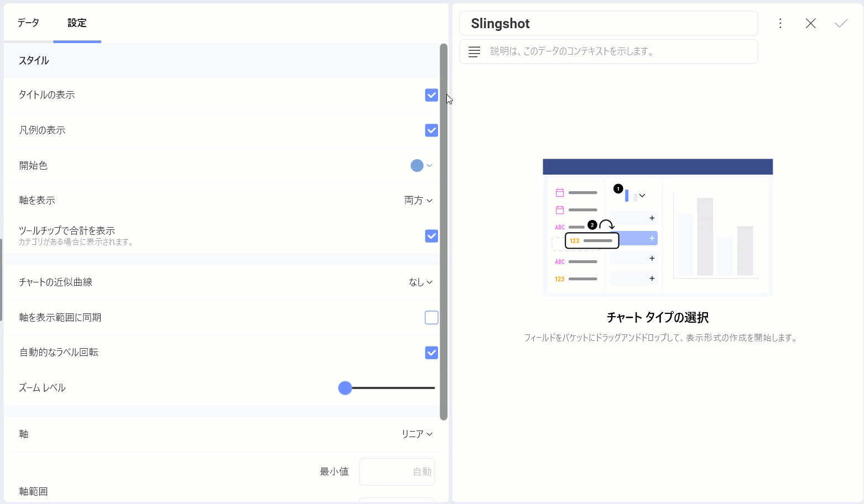Disable ツールチップで合計を表示 checkbox
Image resolution: width=864 pixels, height=504 pixels.
coord(431,236)
